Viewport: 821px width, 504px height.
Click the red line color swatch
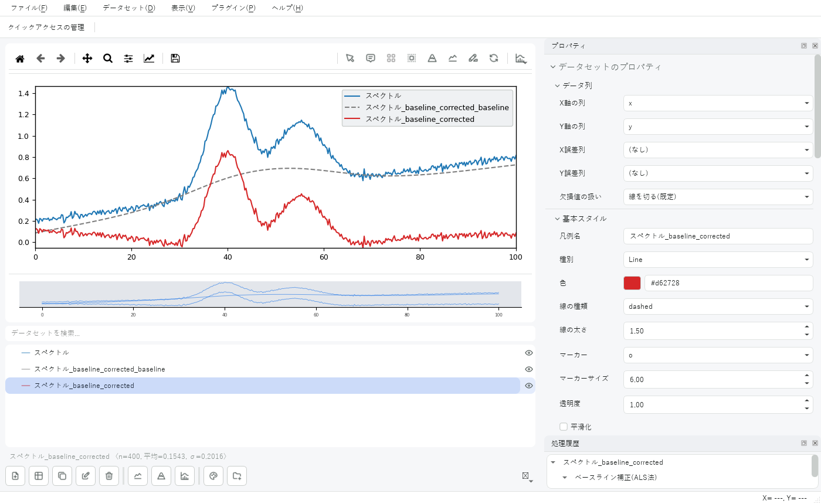[x=632, y=283]
